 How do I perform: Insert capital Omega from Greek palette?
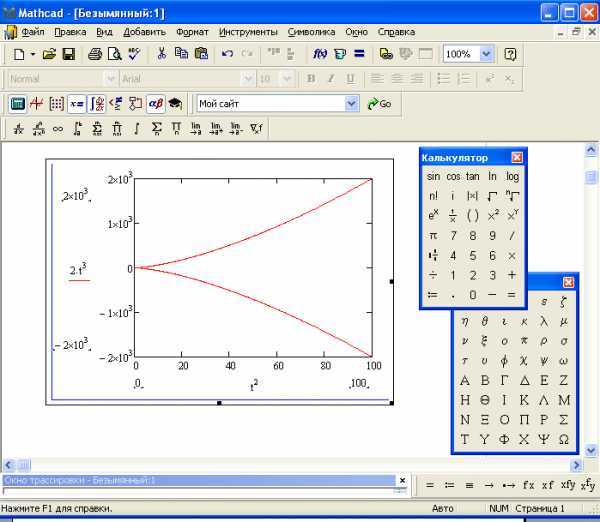pyautogui.click(x=564, y=440)
